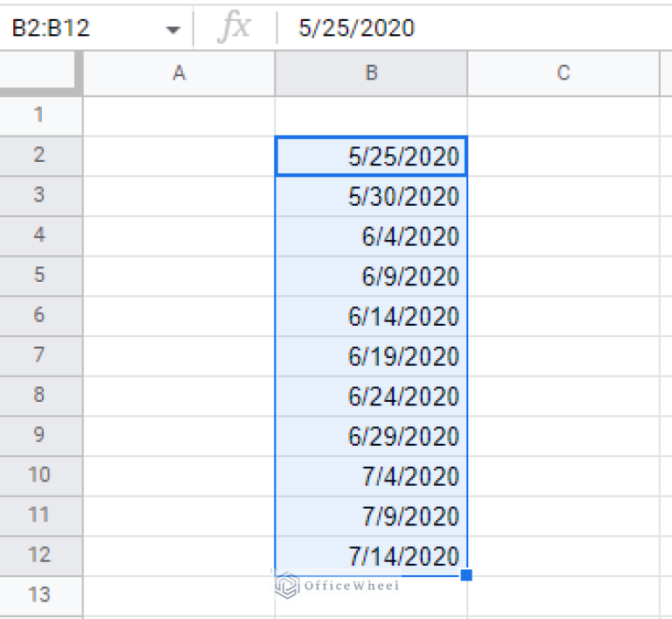Click the Name box showing B2:B12
This screenshot has width=672, height=619.
click(79, 29)
